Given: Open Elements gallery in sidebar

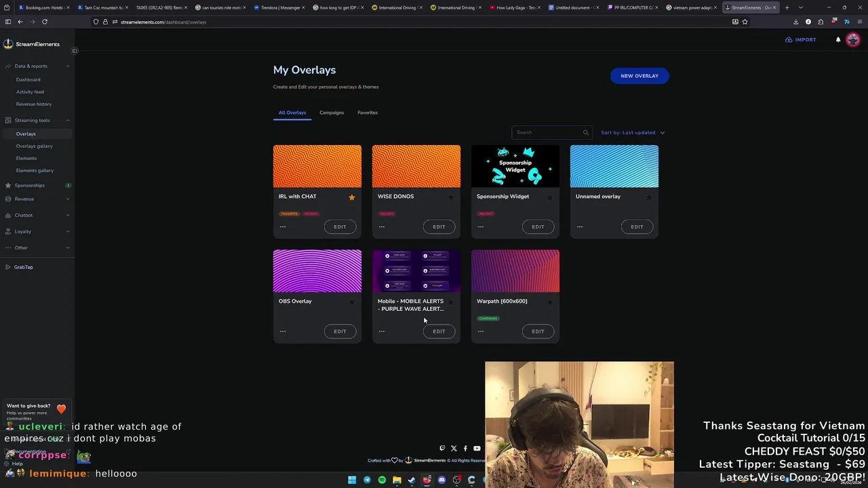Looking at the screenshot, I should click(35, 171).
